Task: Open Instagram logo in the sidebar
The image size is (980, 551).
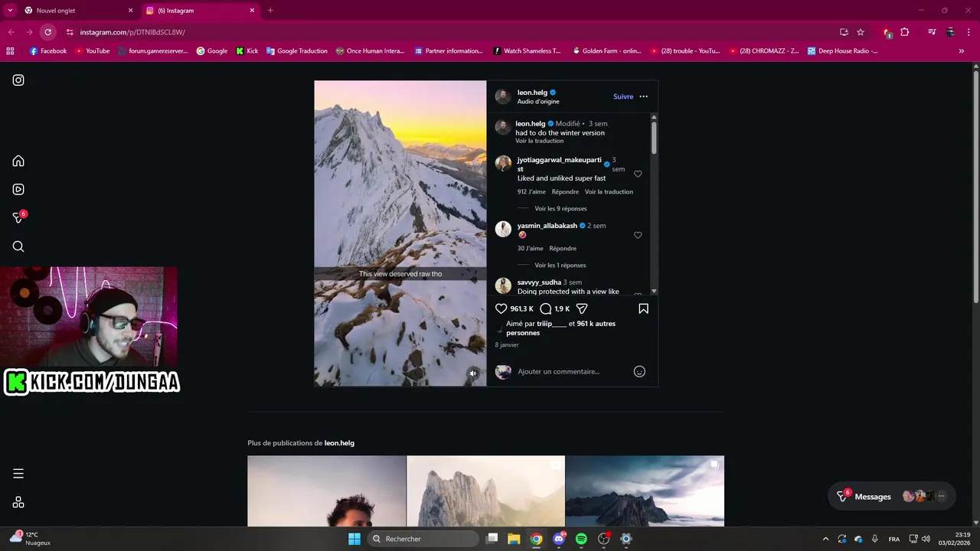Action: pos(18,80)
